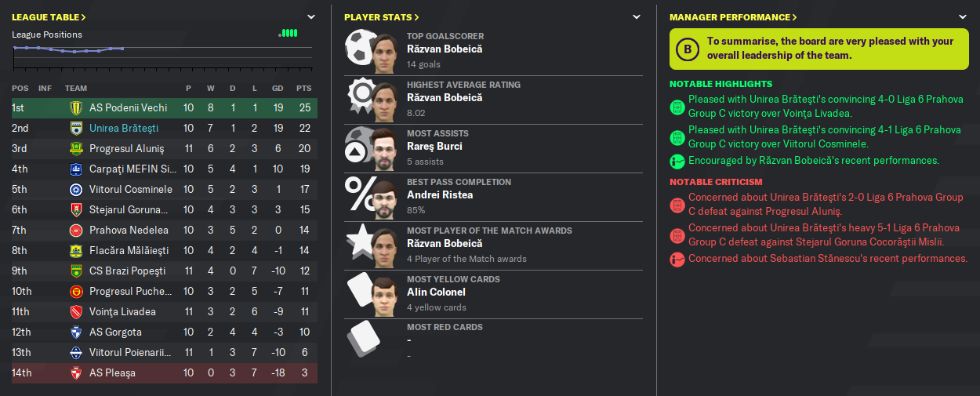Click the board grade B badge
Viewport: 980px width, 396px height.
pos(688,50)
